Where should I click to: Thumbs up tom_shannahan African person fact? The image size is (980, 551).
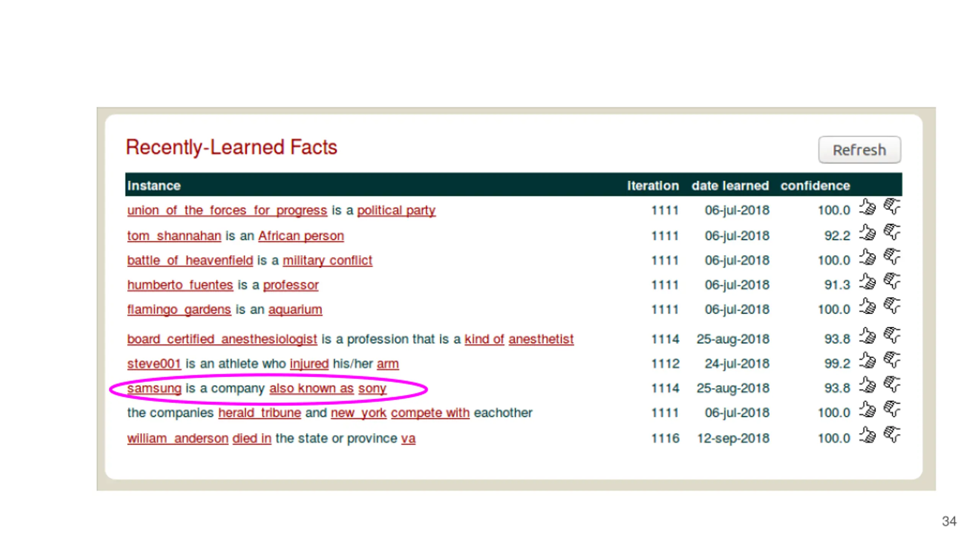coord(867,232)
